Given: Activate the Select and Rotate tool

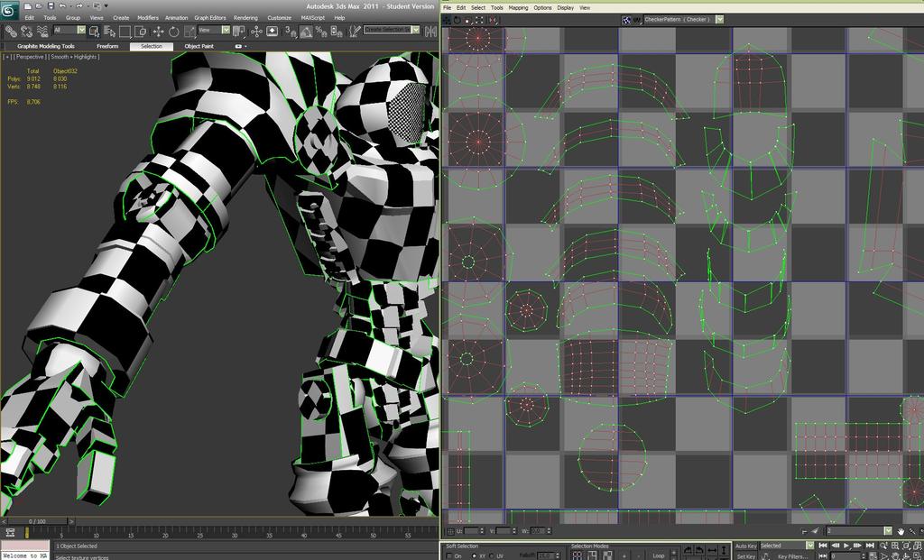Looking at the screenshot, I should pyautogui.click(x=174, y=32).
